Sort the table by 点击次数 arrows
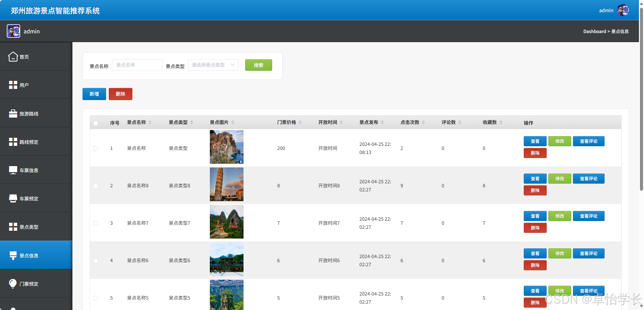 [x=423, y=122]
